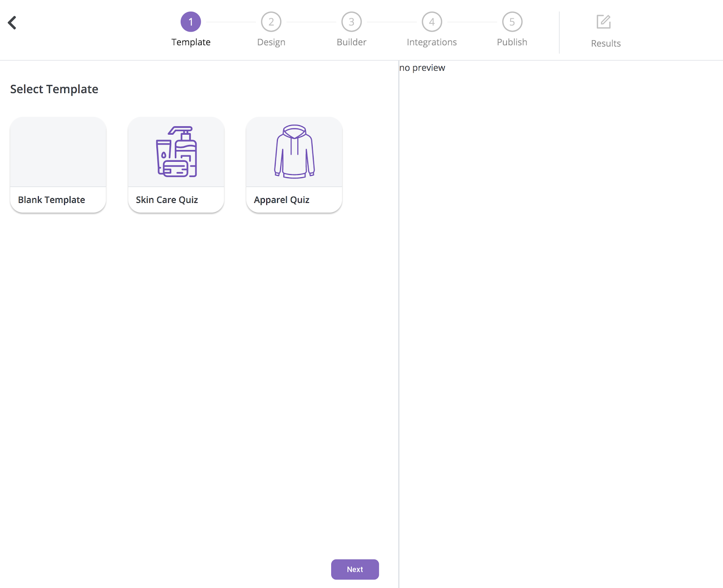Switch to the Design step label
Viewport: 723px width, 588px height.
[271, 42]
